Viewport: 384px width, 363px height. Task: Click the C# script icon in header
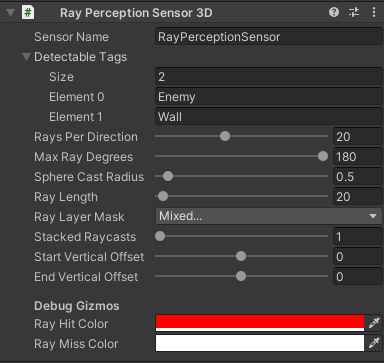28,13
